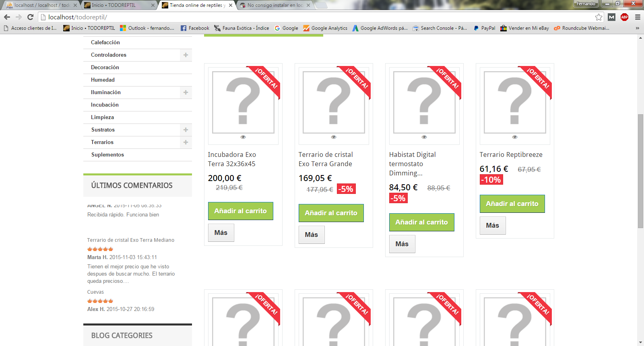The width and height of the screenshot is (644, 346).
Task: Open the Incubación category
Action: 105,105
